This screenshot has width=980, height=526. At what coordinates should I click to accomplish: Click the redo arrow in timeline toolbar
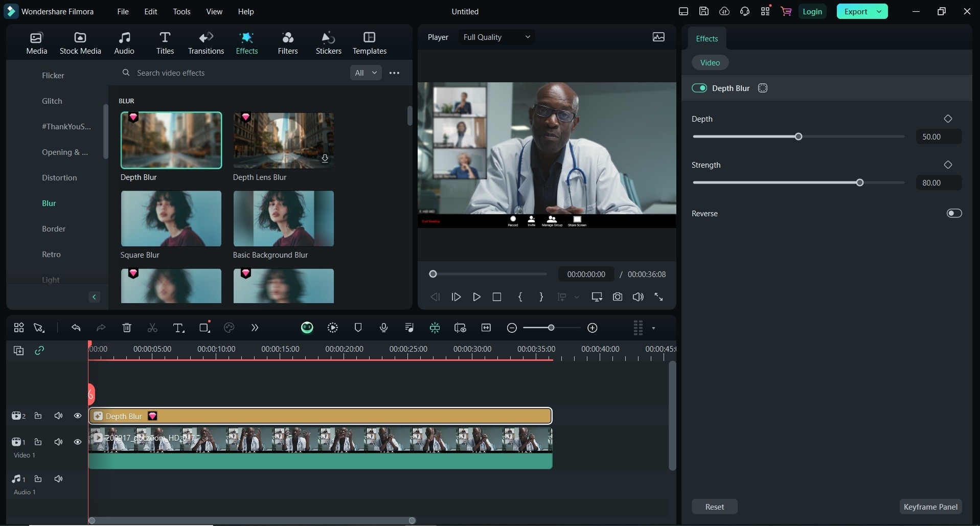tap(101, 328)
